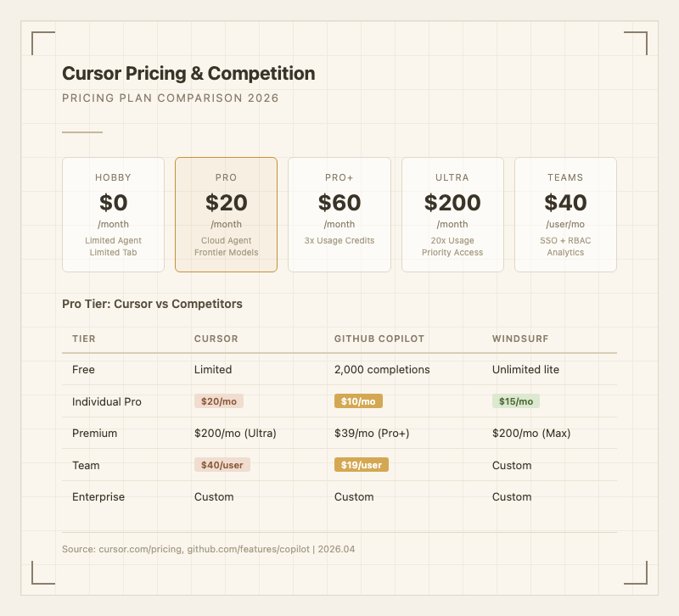Click the green $15/mo Windsurf badge
679x616 pixels.
click(x=516, y=401)
